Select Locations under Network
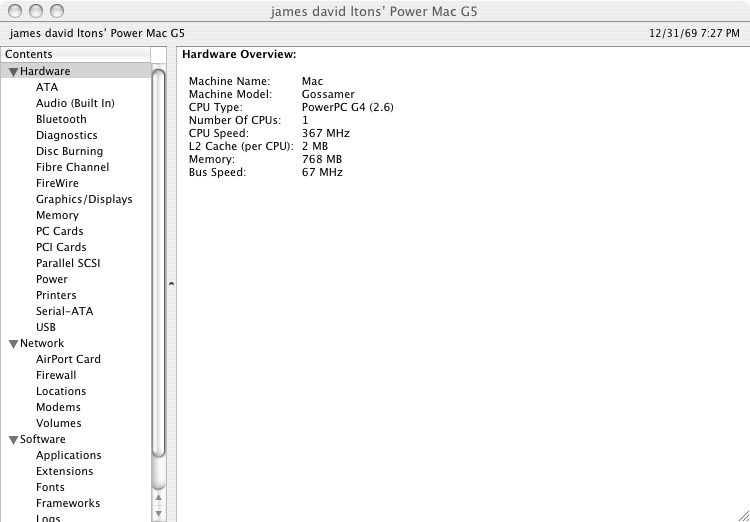750x522 pixels. click(x=61, y=391)
